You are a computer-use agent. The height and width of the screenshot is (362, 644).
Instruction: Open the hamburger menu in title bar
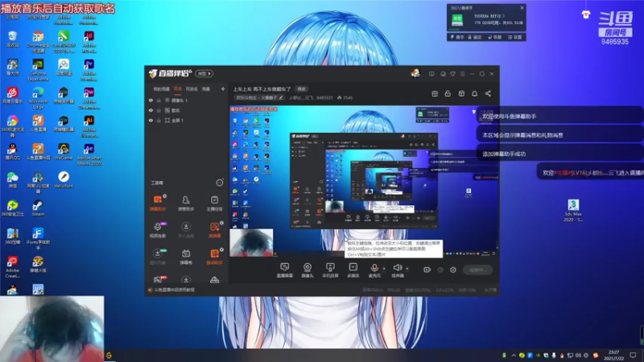coord(462,74)
